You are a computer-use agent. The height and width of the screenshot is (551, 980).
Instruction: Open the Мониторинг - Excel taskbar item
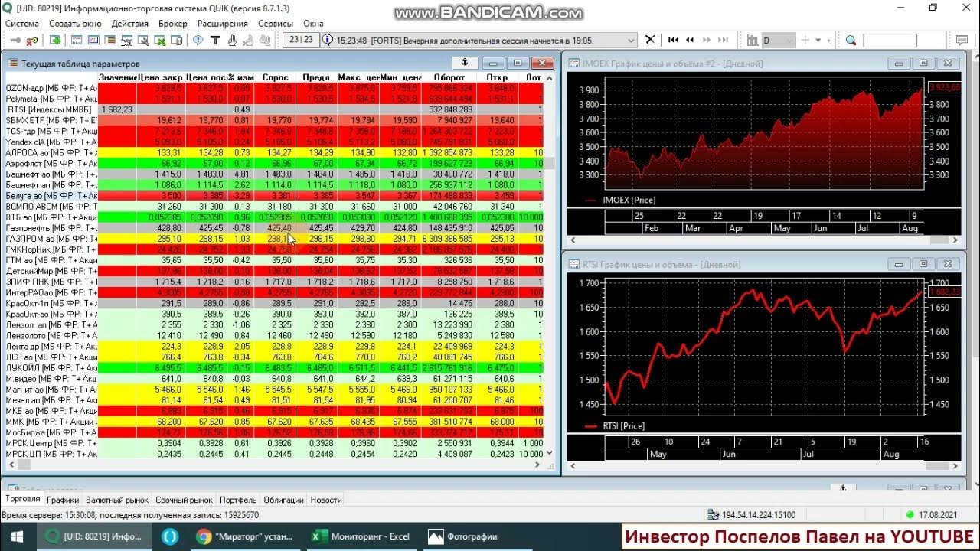tap(361, 536)
